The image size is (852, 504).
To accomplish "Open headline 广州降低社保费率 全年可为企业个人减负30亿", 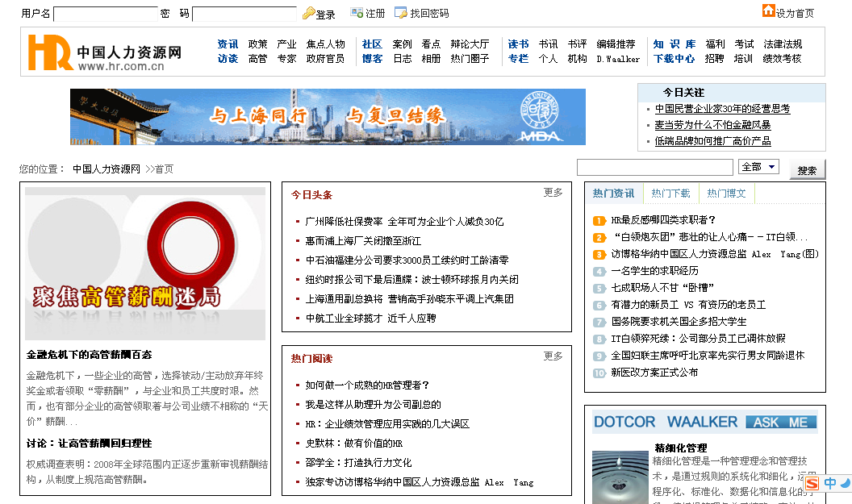I will (x=404, y=222).
